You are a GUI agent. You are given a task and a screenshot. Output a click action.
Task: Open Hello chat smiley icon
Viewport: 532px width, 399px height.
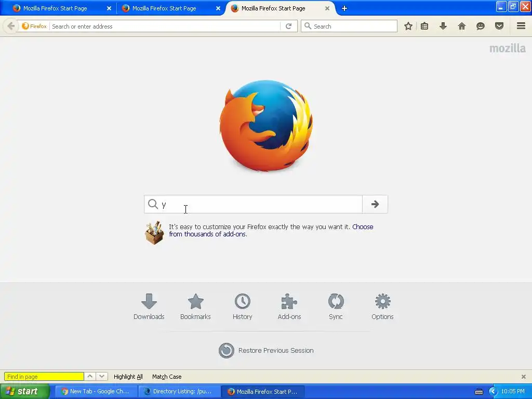click(x=481, y=26)
